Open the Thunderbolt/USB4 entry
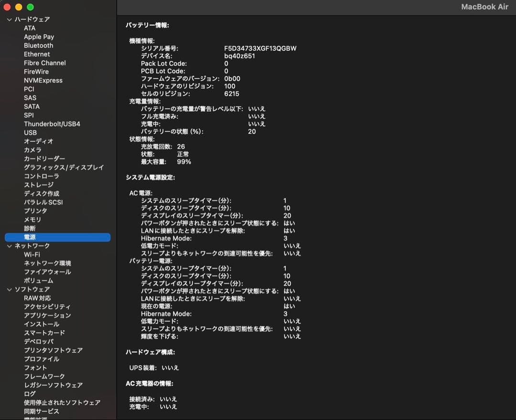Viewport: 516px width, 420px height. tap(52, 124)
